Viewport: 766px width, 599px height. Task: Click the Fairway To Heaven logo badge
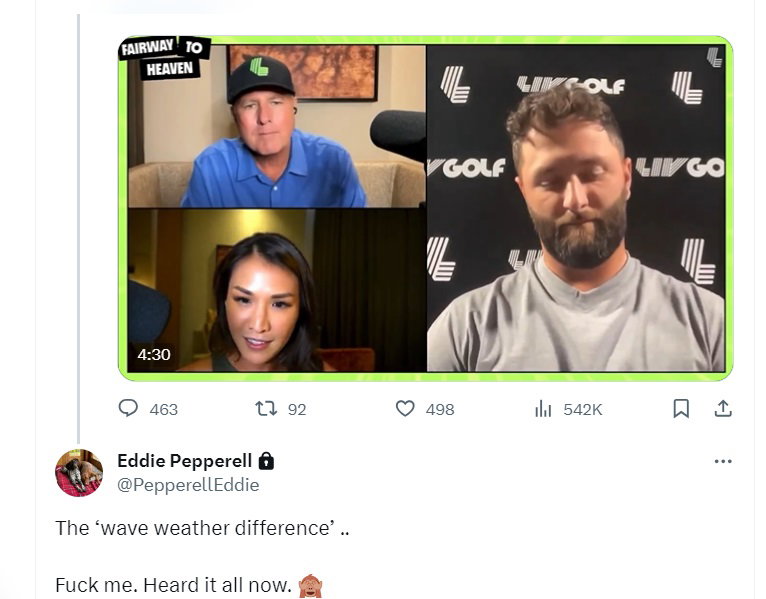click(165, 58)
